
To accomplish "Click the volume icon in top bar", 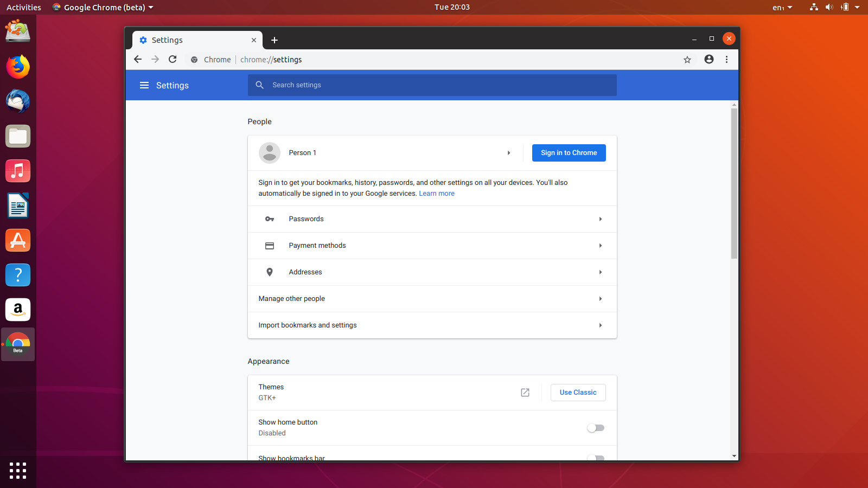I will click(829, 8).
